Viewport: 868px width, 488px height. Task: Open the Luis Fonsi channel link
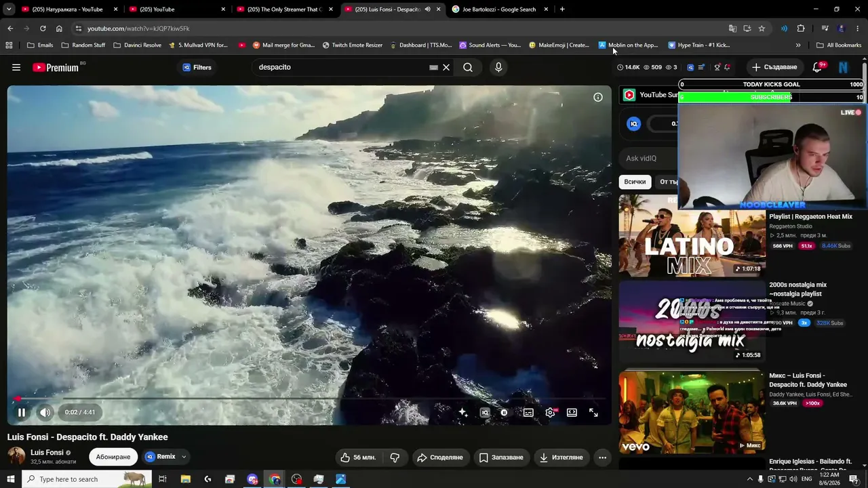[x=47, y=452]
